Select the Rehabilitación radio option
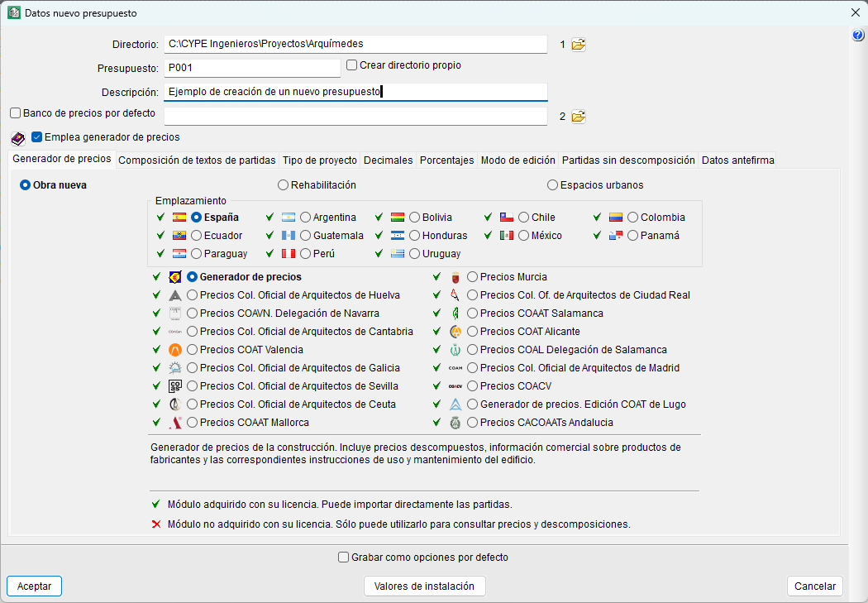This screenshot has height=603, width=868. pyautogui.click(x=284, y=185)
